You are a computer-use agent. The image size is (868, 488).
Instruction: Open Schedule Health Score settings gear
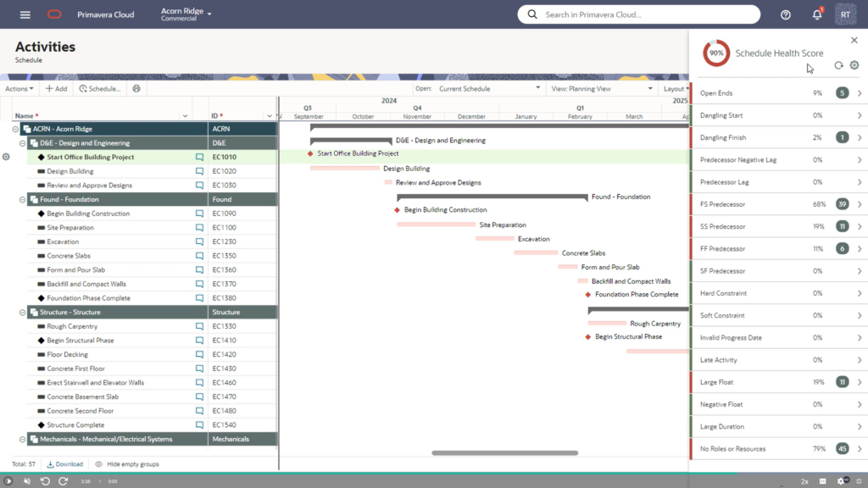854,65
